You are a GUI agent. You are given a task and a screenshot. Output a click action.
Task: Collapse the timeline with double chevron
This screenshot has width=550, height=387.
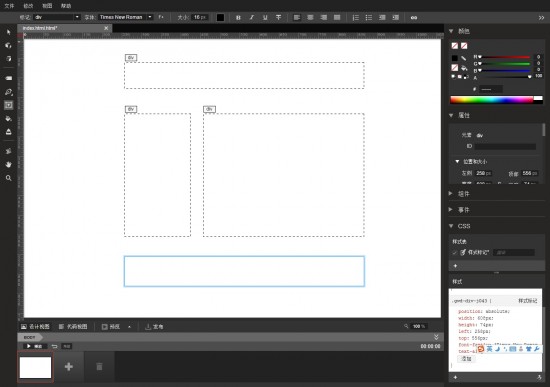point(436,337)
